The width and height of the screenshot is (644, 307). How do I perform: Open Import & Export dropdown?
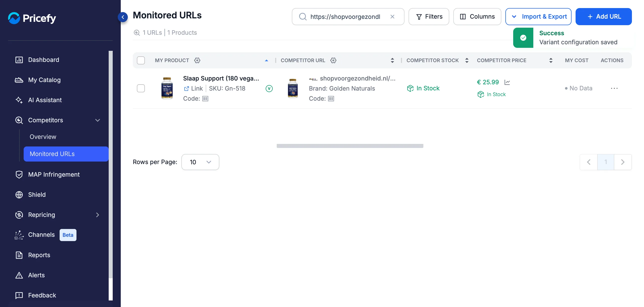point(538,17)
